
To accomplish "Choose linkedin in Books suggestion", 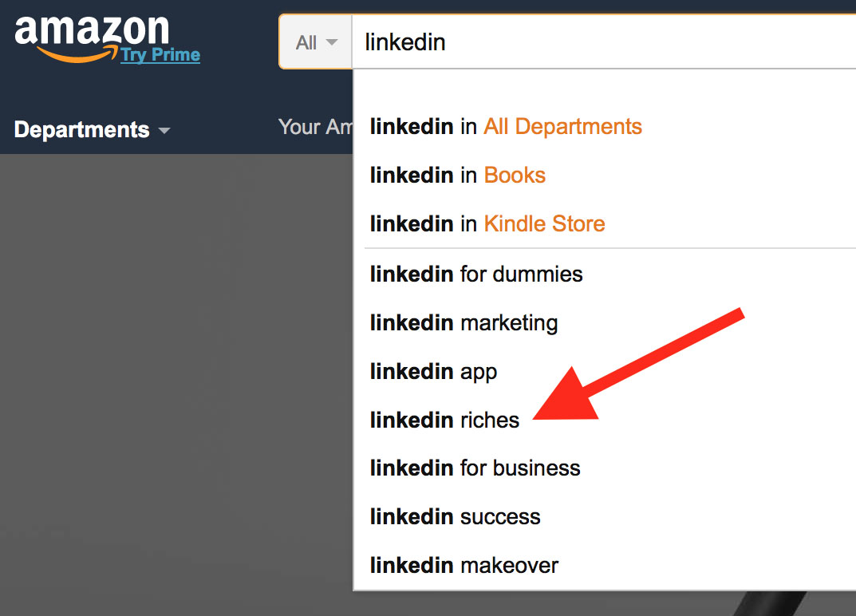I will [605, 176].
